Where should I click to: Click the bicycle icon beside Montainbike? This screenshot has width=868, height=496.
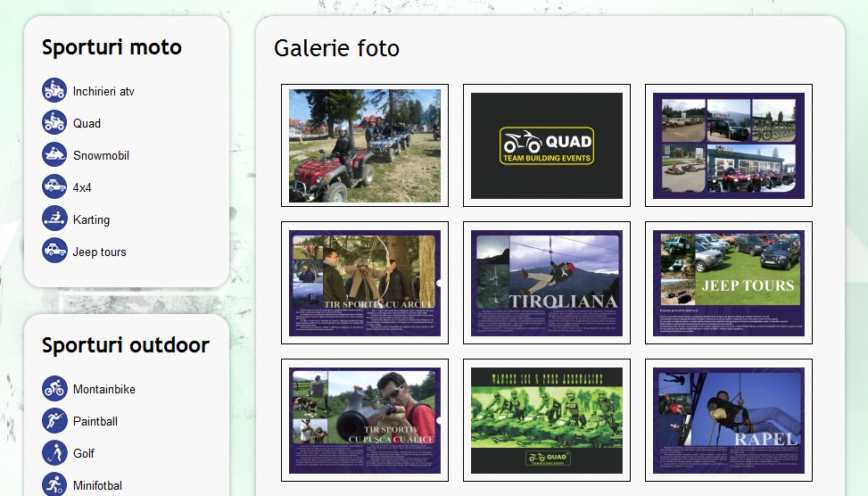(54, 388)
